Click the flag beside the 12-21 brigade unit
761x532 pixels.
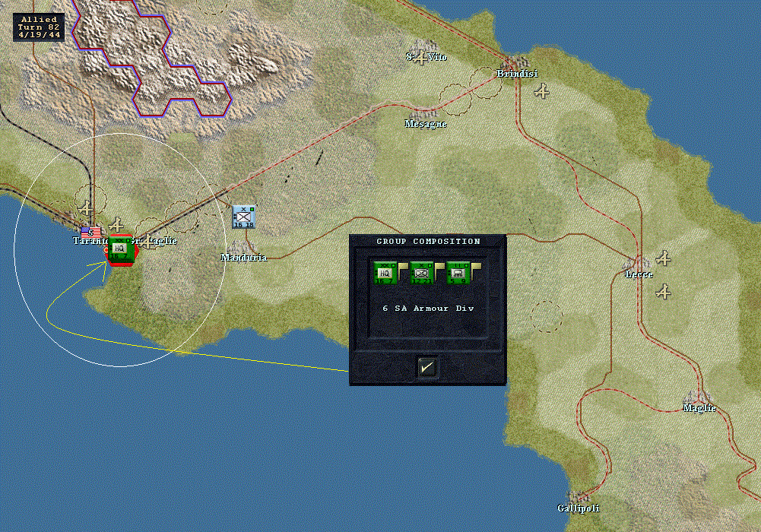coord(440,268)
